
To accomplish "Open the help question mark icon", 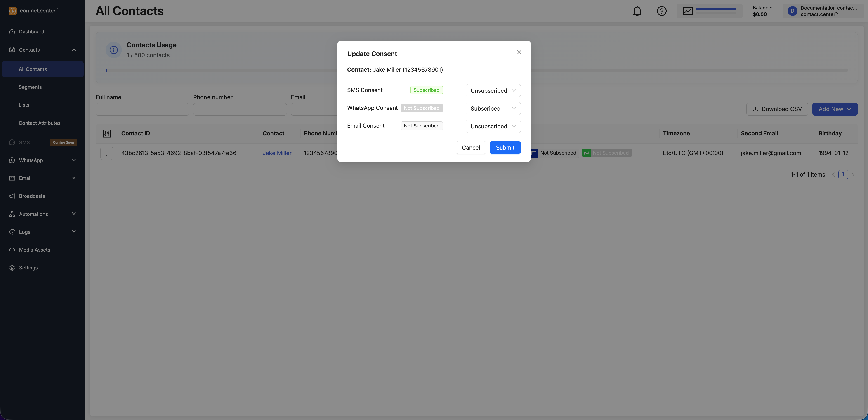I will point(661,11).
